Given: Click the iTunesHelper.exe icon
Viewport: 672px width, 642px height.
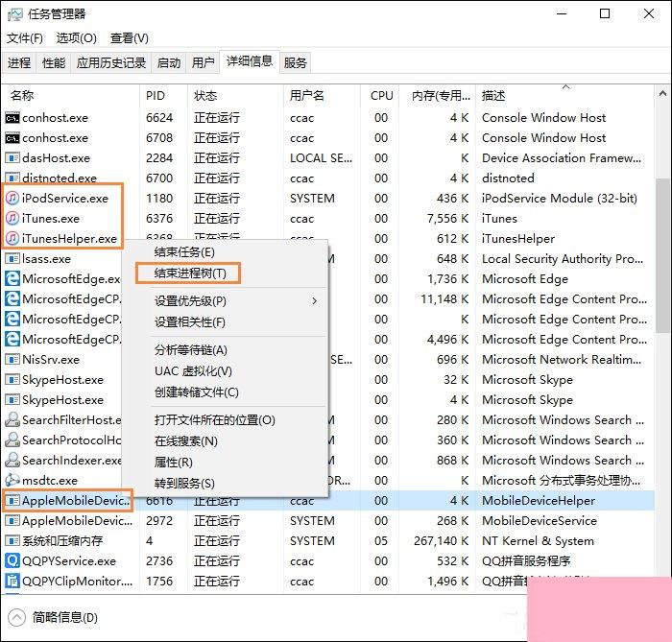Looking at the screenshot, I should click(x=12, y=239).
